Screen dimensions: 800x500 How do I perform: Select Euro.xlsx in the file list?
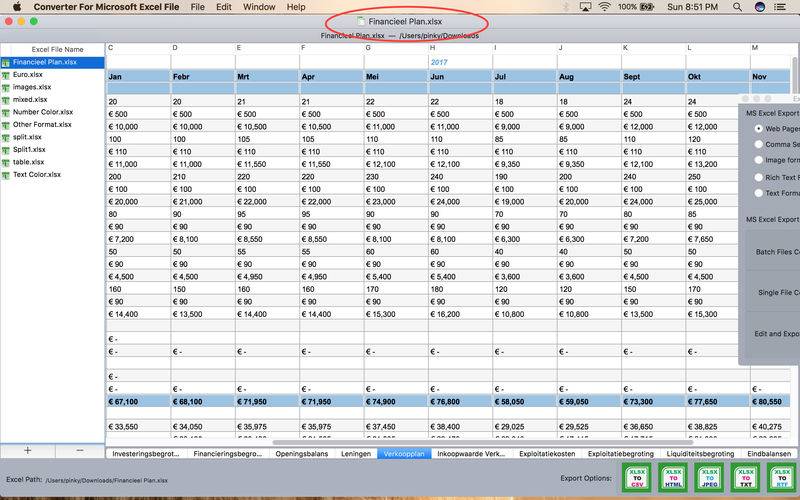click(53, 75)
